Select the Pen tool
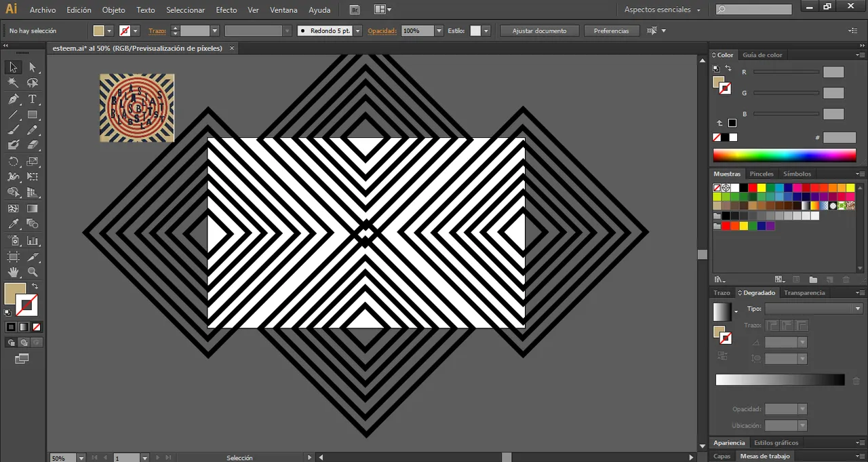The height and width of the screenshot is (462, 868). pos(13,99)
